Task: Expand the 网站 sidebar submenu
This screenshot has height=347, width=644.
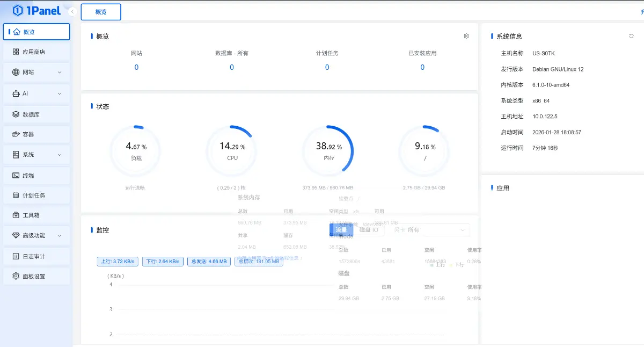Action: [x=59, y=73]
